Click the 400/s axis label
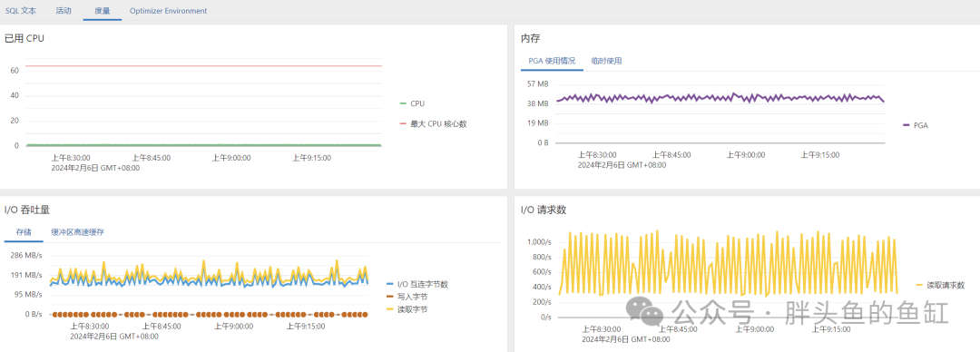980x352 pixels. pos(541,287)
